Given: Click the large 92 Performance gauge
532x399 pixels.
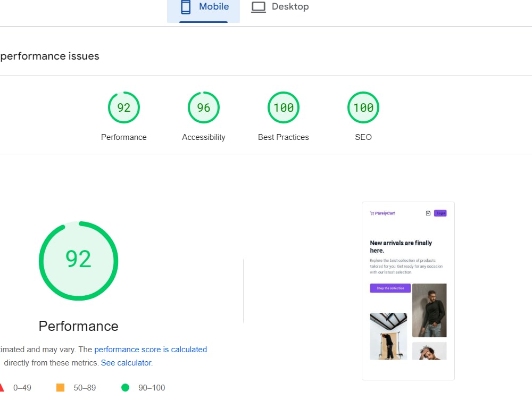Looking at the screenshot, I should (78, 261).
